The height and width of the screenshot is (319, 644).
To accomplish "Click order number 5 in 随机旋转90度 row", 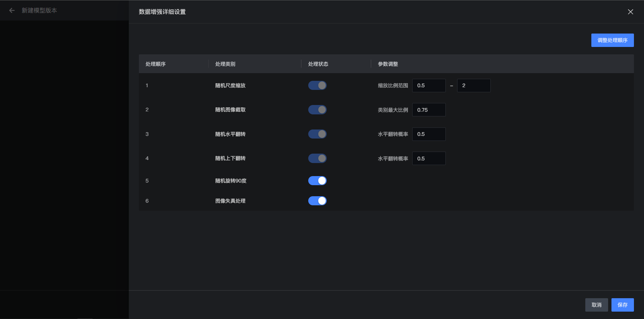I will click(x=147, y=181).
